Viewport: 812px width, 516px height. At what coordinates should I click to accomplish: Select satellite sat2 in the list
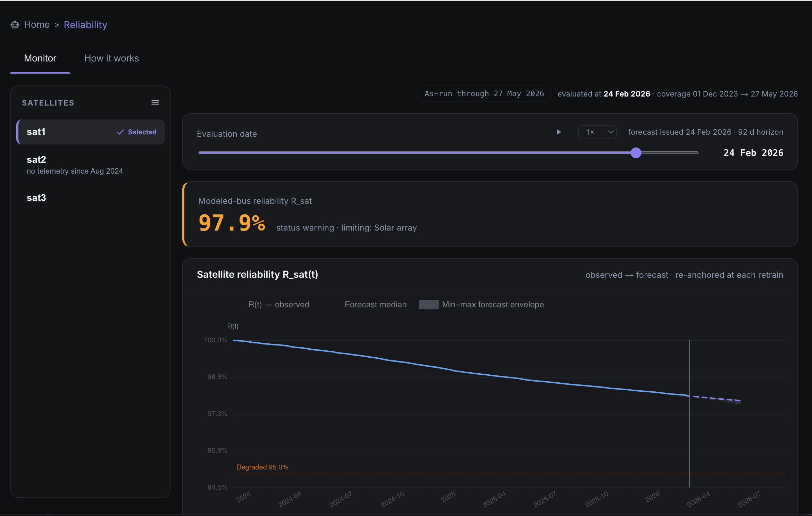click(x=91, y=165)
